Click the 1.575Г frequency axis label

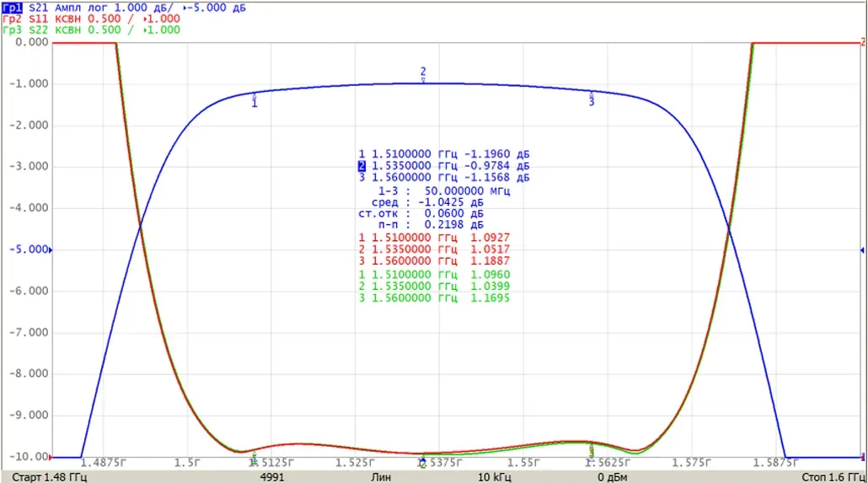click(691, 463)
